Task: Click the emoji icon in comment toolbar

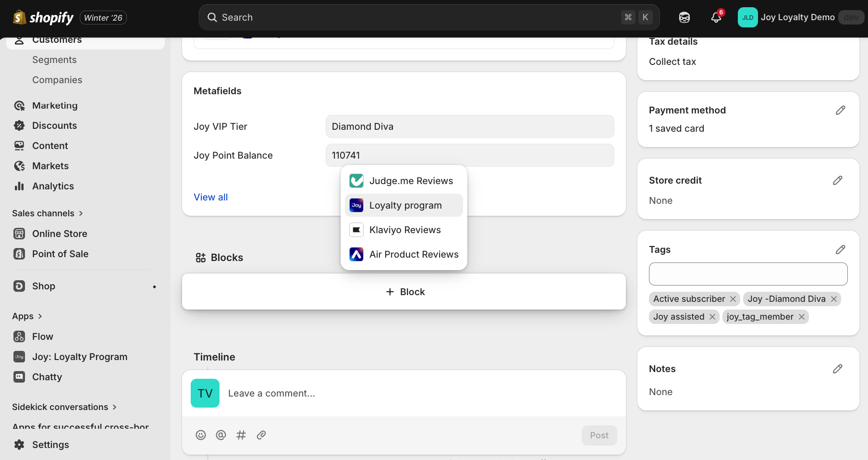Action: 201,435
